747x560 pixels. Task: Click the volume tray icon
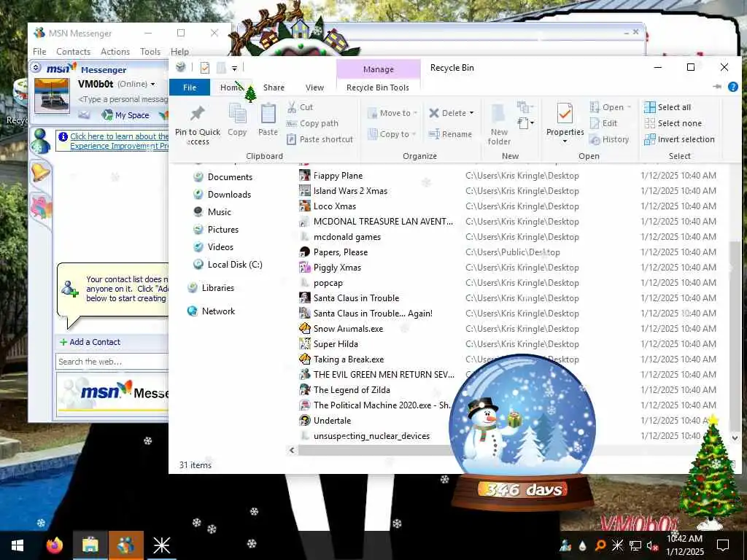[x=652, y=545]
